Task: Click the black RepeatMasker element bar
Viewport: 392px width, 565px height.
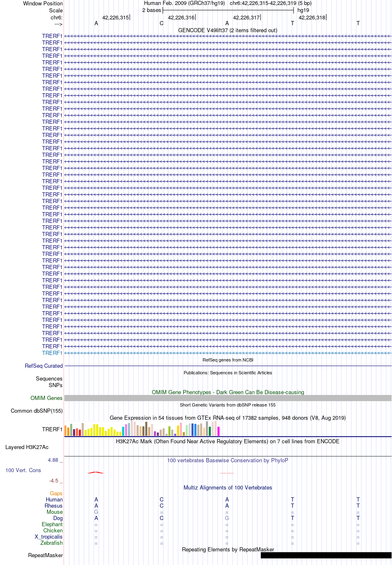Action: tap(326, 556)
